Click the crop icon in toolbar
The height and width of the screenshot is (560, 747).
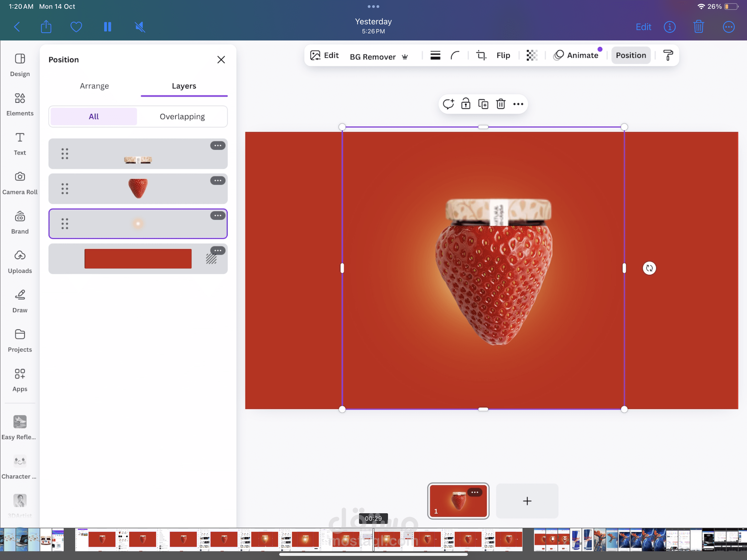(481, 56)
